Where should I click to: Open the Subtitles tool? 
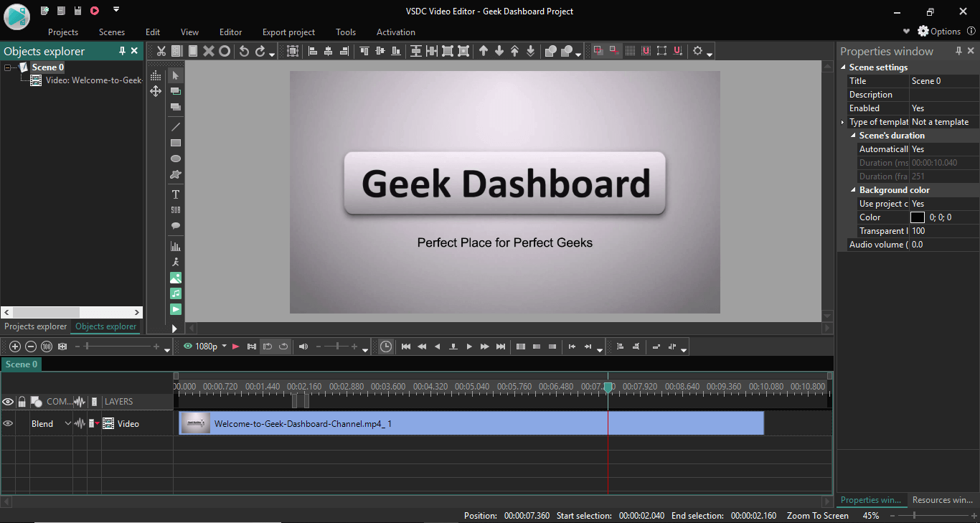point(175,210)
